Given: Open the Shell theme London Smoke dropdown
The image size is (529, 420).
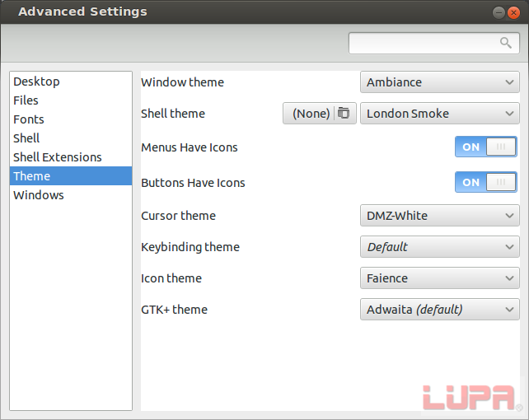Looking at the screenshot, I should (439, 114).
